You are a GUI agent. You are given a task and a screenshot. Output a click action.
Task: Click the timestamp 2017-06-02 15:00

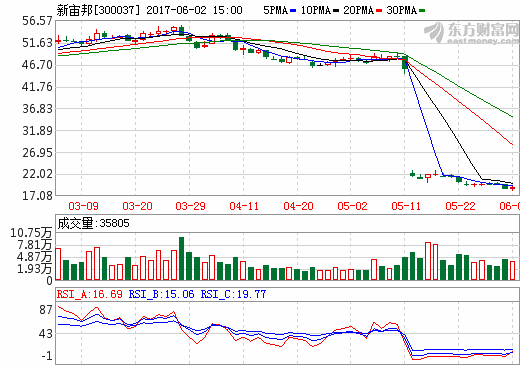(x=194, y=10)
